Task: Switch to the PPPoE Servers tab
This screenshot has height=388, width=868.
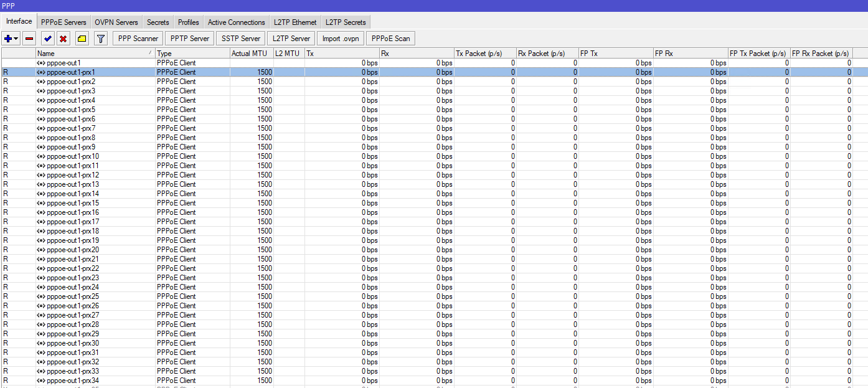Action: click(64, 22)
